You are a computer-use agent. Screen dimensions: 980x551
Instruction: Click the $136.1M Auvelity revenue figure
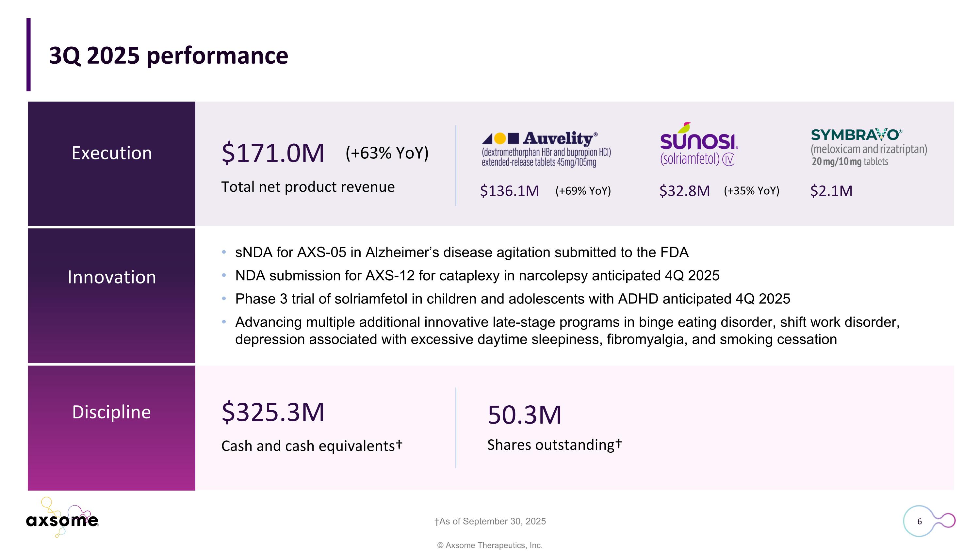coord(509,191)
